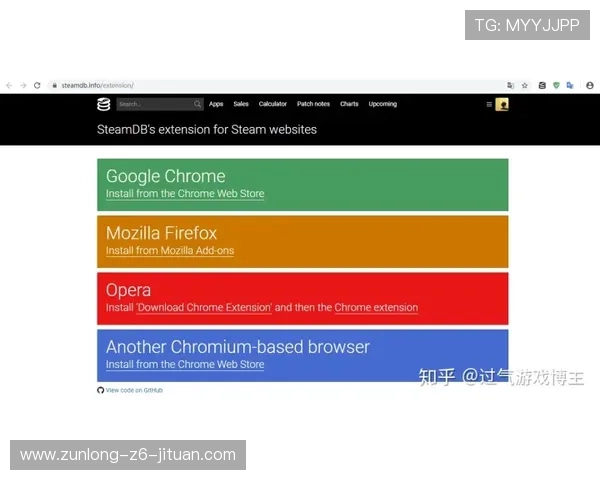Click the SteamDB logo icon

103,104
